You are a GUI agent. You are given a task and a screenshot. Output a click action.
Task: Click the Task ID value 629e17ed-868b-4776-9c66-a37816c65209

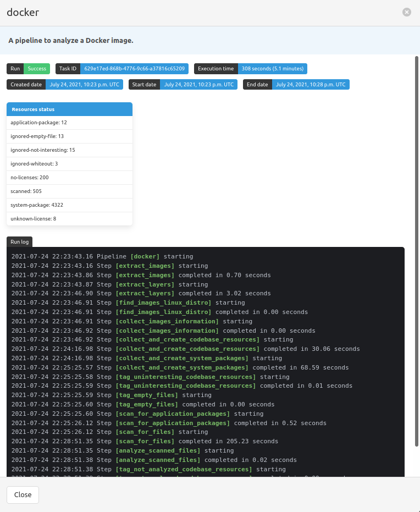pyautogui.click(x=135, y=69)
